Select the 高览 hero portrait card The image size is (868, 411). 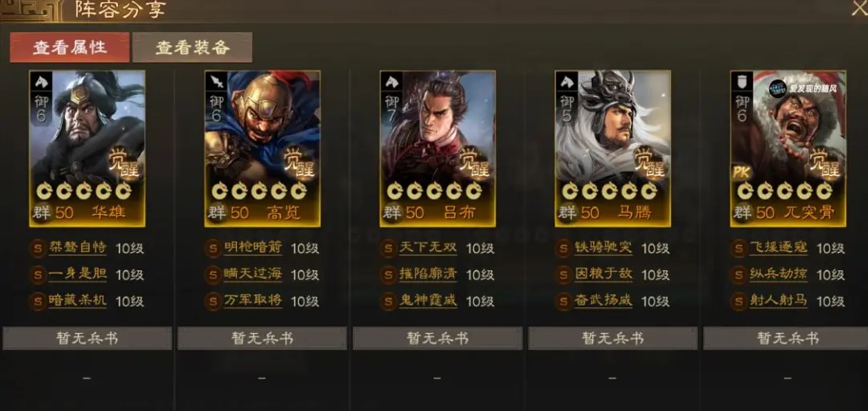pyautogui.click(x=262, y=149)
